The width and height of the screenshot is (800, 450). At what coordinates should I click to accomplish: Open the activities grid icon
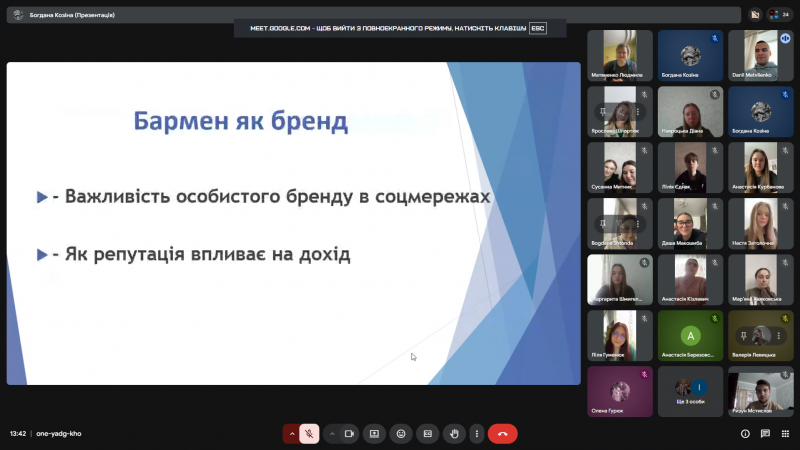[785, 434]
